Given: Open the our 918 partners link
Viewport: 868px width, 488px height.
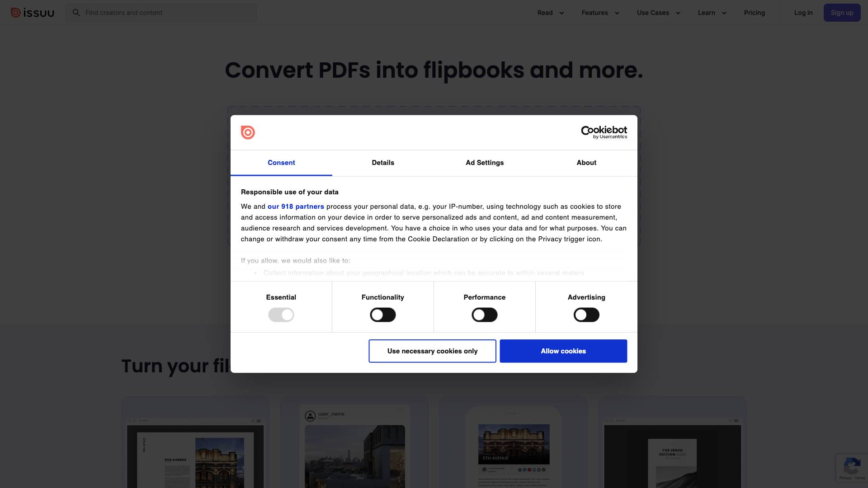Looking at the screenshot, I should [296, 206].
